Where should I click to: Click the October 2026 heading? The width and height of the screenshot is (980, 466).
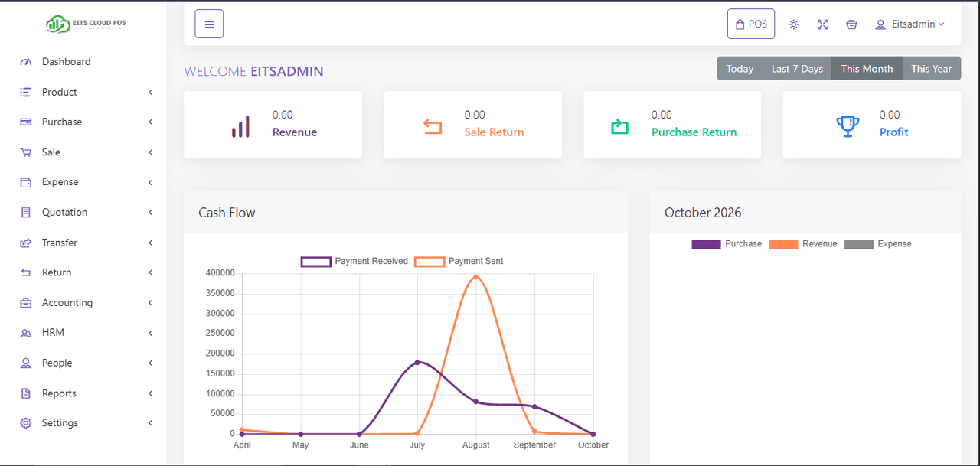point(703,213)
